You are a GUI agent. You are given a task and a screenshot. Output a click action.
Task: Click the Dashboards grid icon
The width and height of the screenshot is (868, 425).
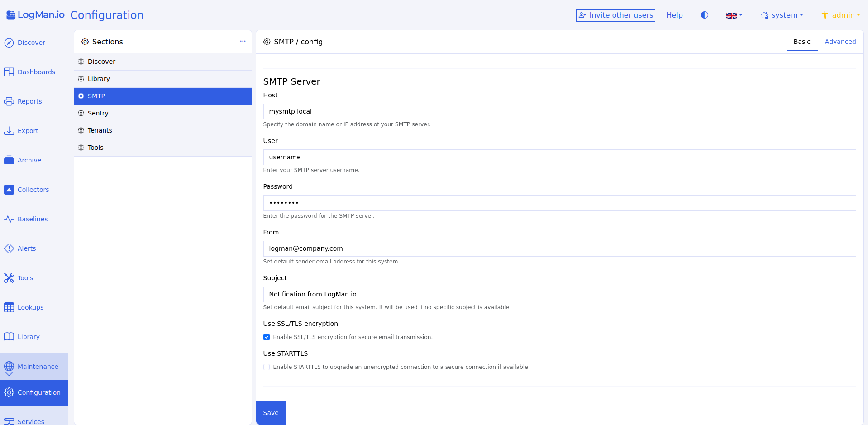pos(9,72)
